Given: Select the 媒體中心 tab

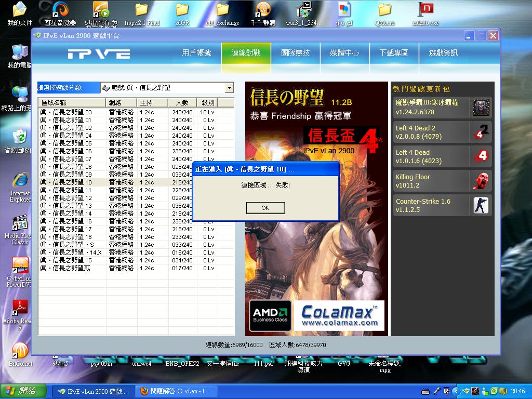Looking at the screenshot, I should pyautogui.click(x=344, y=53).
